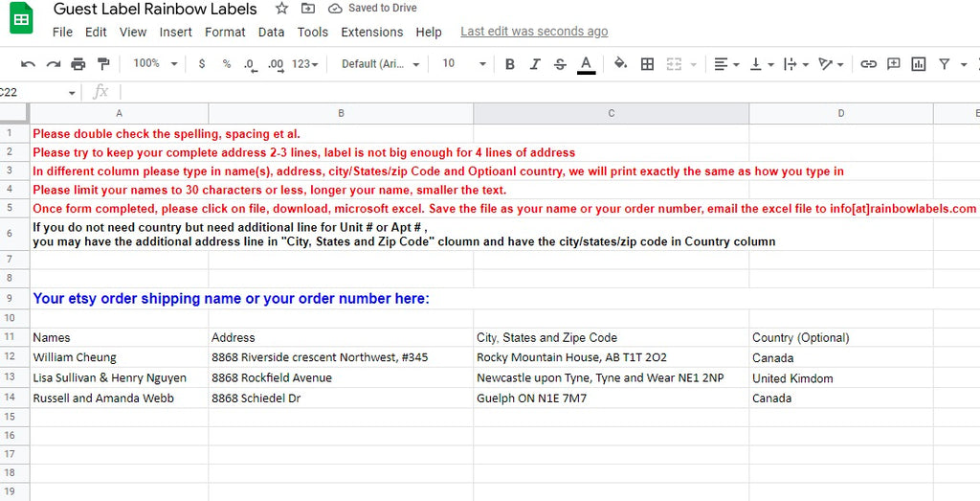Select column D header
Viewport: 980px width, 501px height.
(x=841, y=113)
